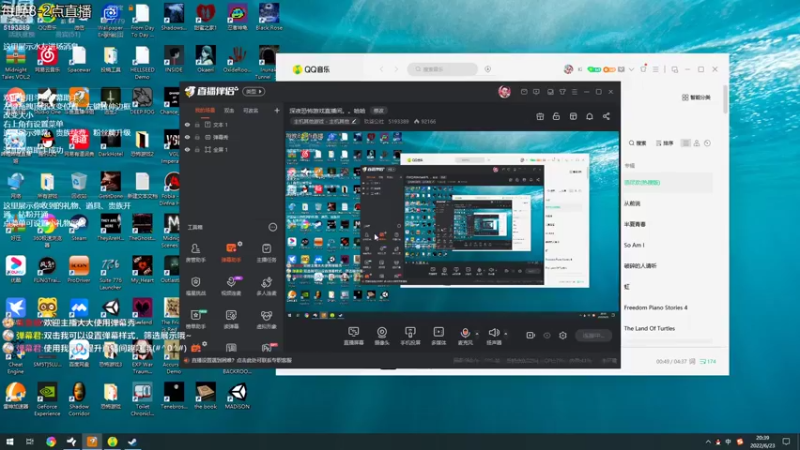
Task: Open 读弹幕 tool
Action: pyautogui.click(x=231, y=319)
